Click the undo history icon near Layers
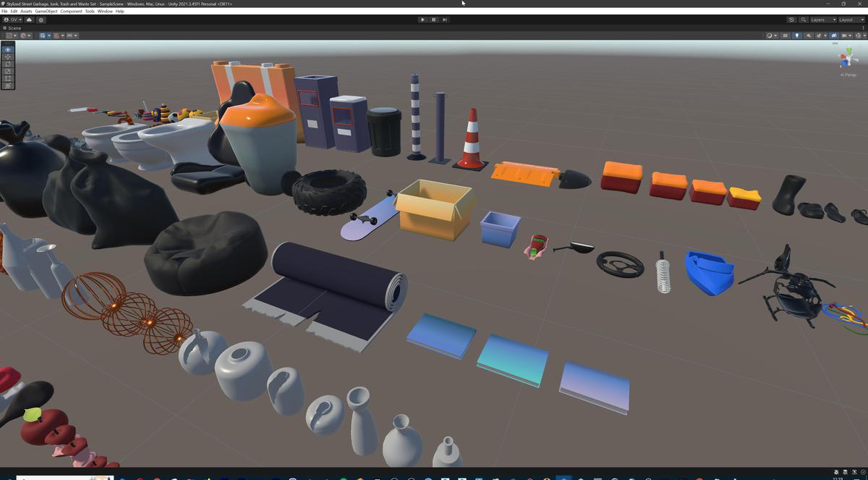The height and width of the screenshot is (480, 868). click(792, 20)
